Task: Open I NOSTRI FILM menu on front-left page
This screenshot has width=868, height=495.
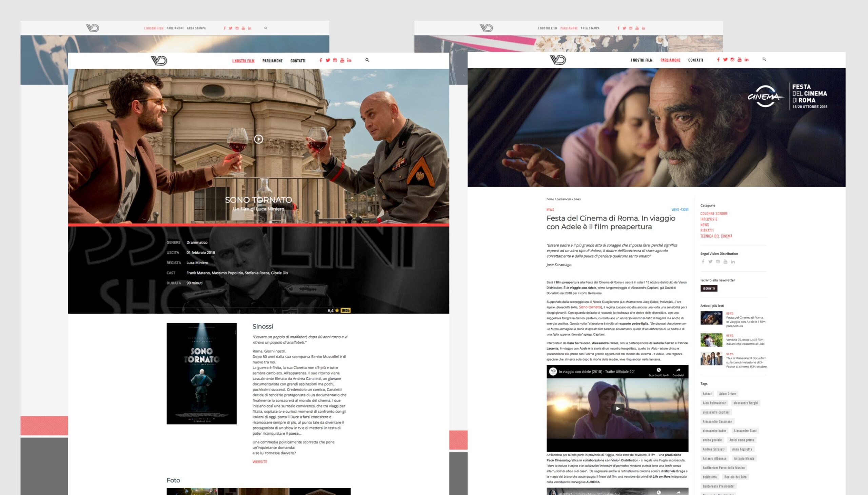Action: [x=243, y=61]
